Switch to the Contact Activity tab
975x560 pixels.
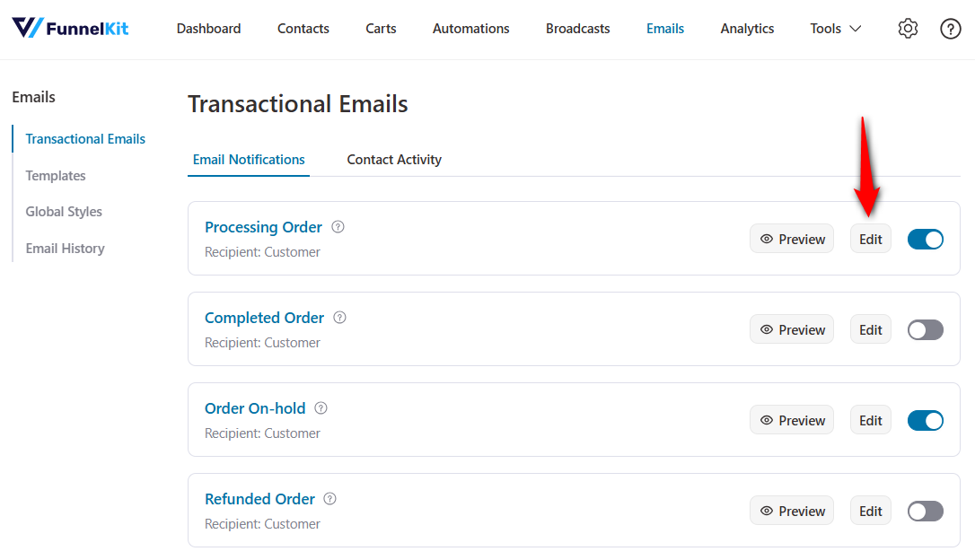[x=394, y=160]
